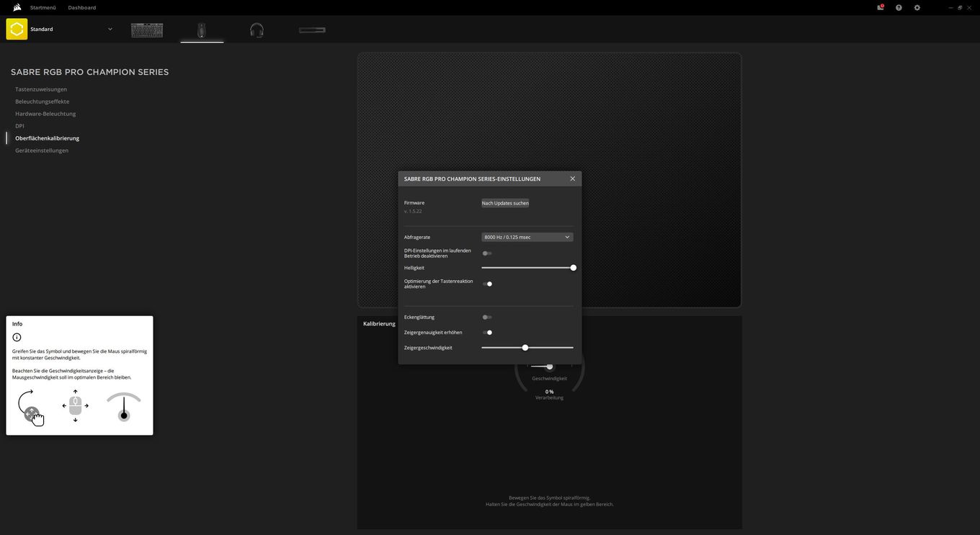Screen dimensions: 980x535
Task: Click the spiral hand illustration in Info
Action: (30, 408)
